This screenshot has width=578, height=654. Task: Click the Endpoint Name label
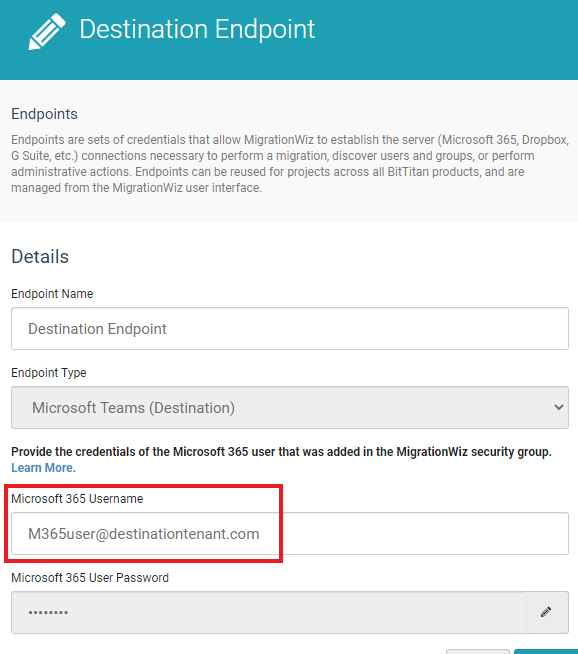click(52, 294)
